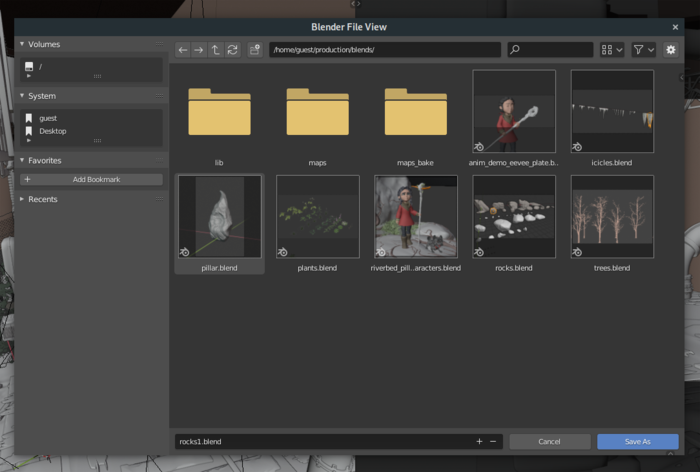
Task: Navigate to parent directory
Action: tap(216, 50)
